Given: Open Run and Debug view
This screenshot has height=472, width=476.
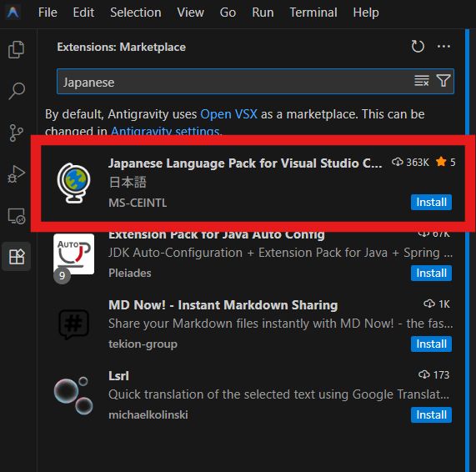Looking at the screenshot, I should tap(16, 174).
